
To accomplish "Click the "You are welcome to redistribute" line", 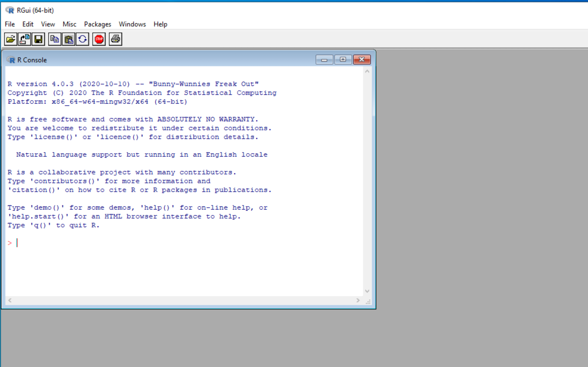I will click(140, 128).
